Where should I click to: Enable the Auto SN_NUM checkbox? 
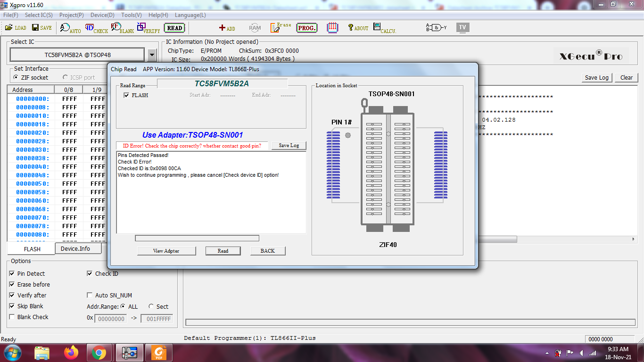click(x=90, y=296)
